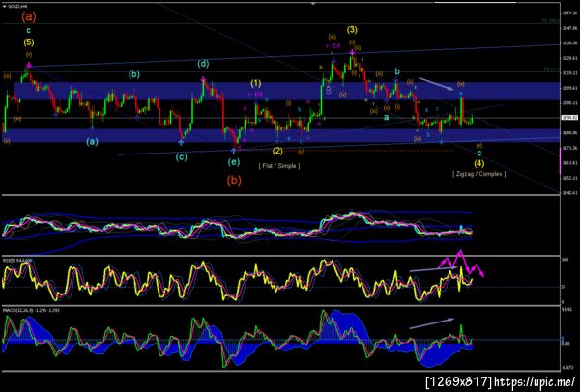
Task: Click the cyan (a) wave label
Action: (92, 141)
